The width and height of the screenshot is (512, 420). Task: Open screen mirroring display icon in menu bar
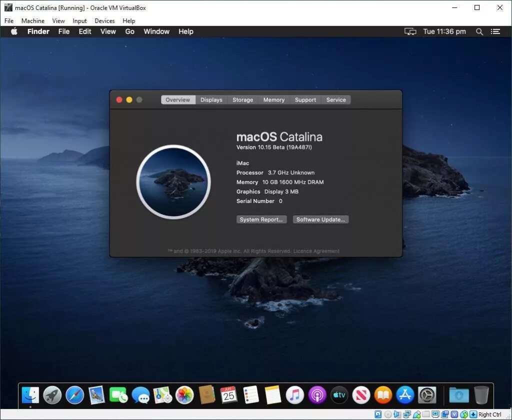click(x=410, y=31)
